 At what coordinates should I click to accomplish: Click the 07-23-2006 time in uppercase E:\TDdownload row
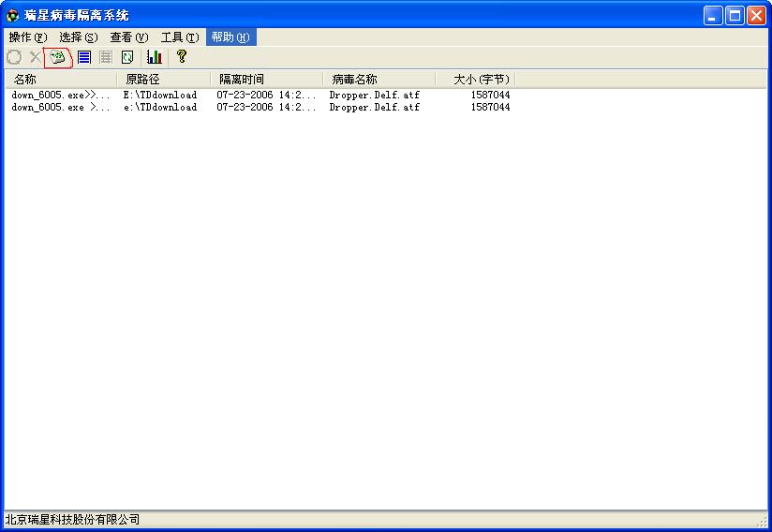(x=266, y=95)
